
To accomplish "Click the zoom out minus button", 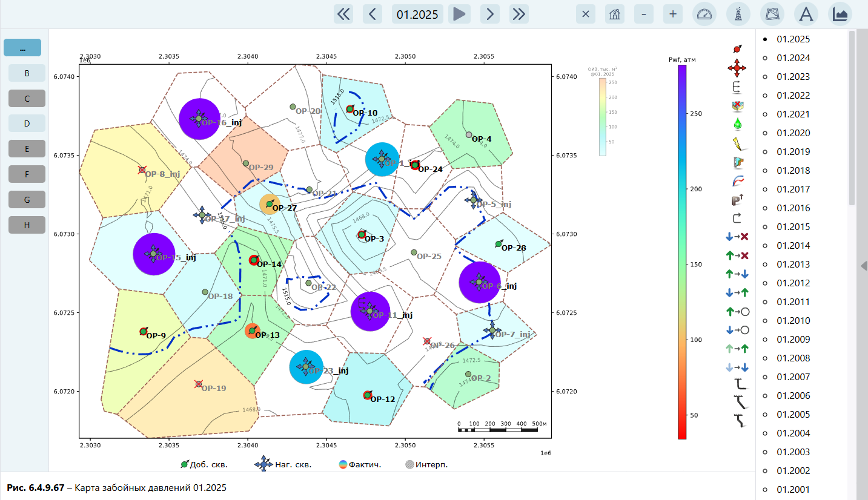I will click(x=644, y=14).
